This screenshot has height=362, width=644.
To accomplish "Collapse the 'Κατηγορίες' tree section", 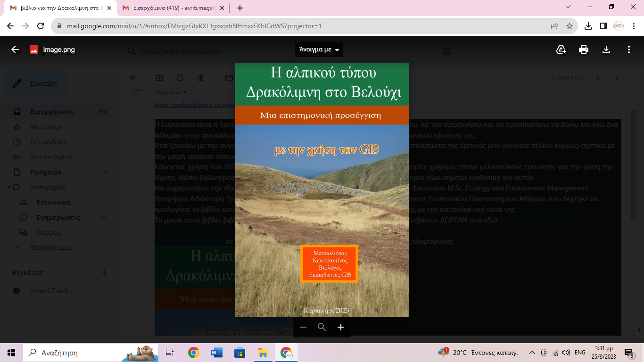I will 9,187.
